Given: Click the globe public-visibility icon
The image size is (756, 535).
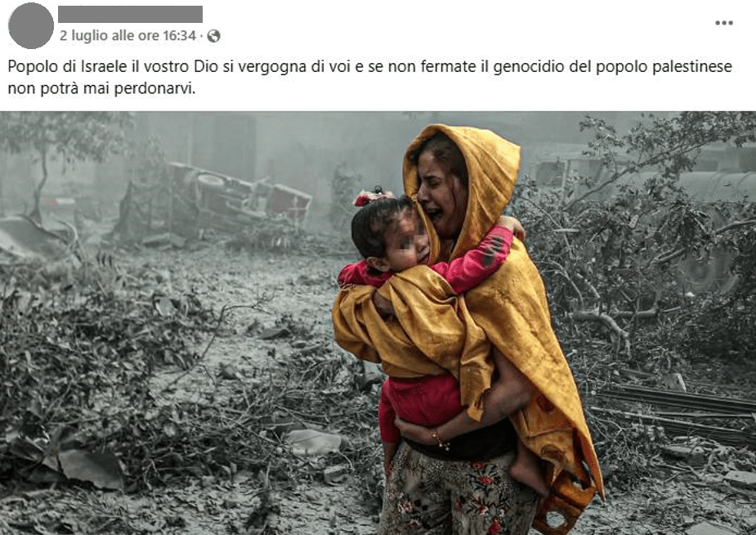Looking at the screenshot, I should 213,36.
